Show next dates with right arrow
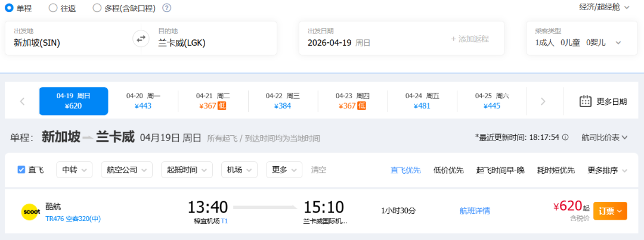 (543, 101)
